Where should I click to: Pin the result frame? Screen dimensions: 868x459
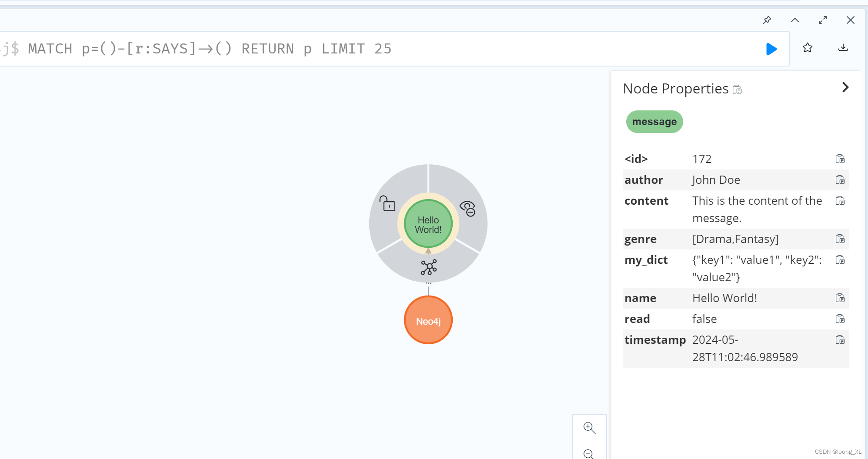[767, 20]
